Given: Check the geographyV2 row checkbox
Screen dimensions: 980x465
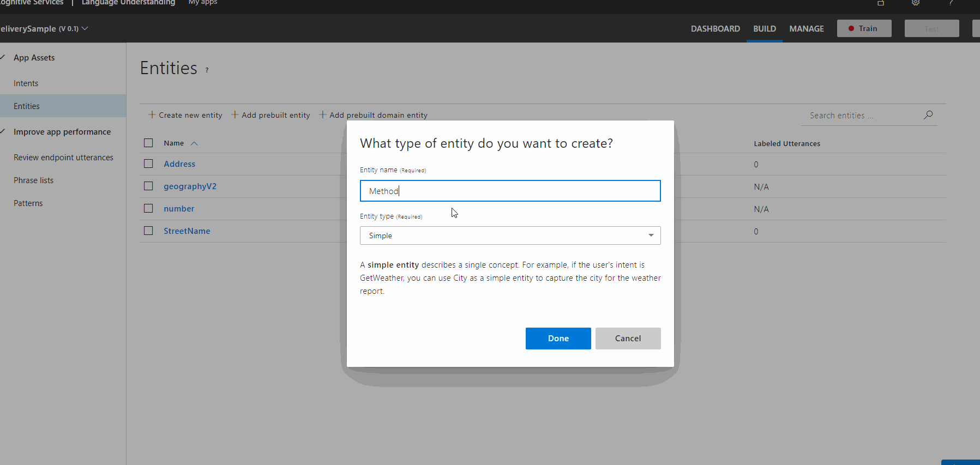Looking at the screenshot, I should (x=148, y=186).
